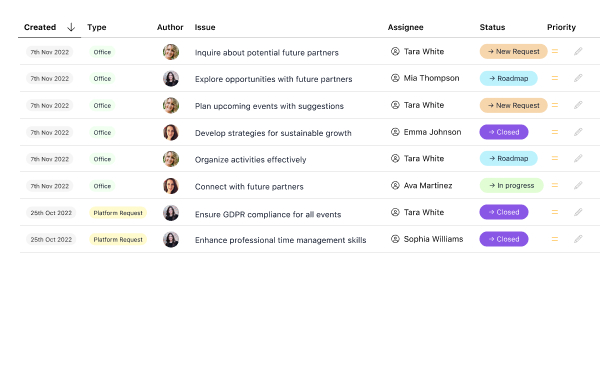The image size is (600, 378).
Task: Click the Priority column header
Action: pos(561,27)
